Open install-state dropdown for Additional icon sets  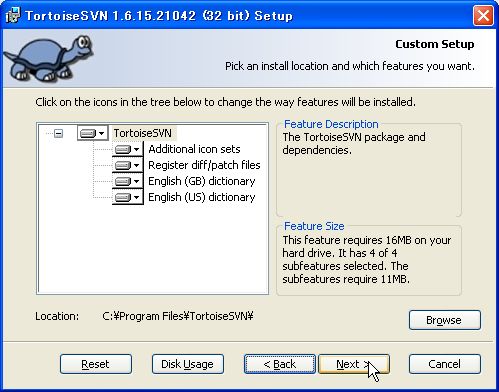click(x=128, y=149)
